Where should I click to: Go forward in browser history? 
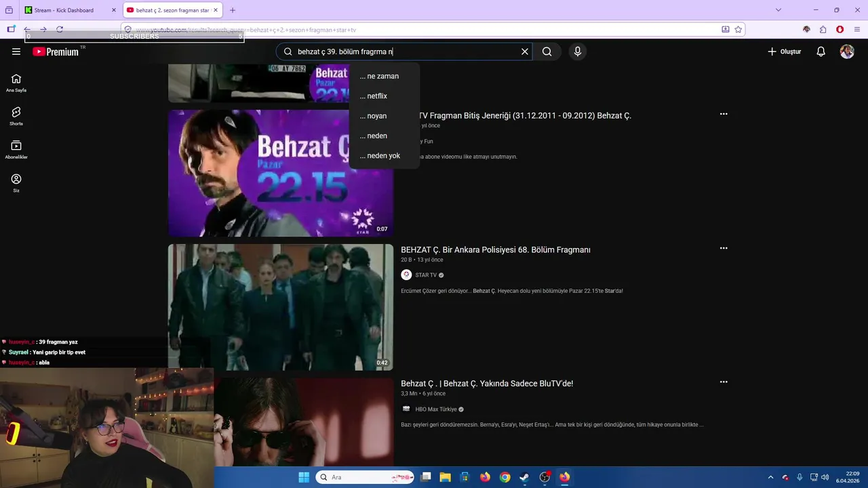tap(43, 29)
